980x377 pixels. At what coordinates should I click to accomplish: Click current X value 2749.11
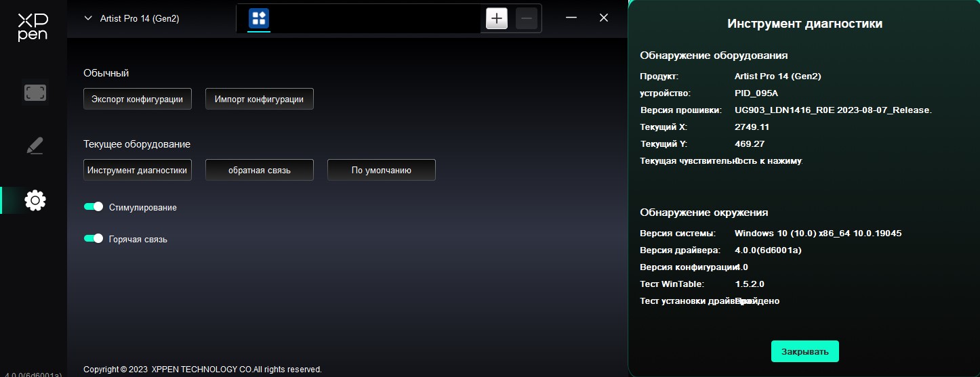(752, 127)
